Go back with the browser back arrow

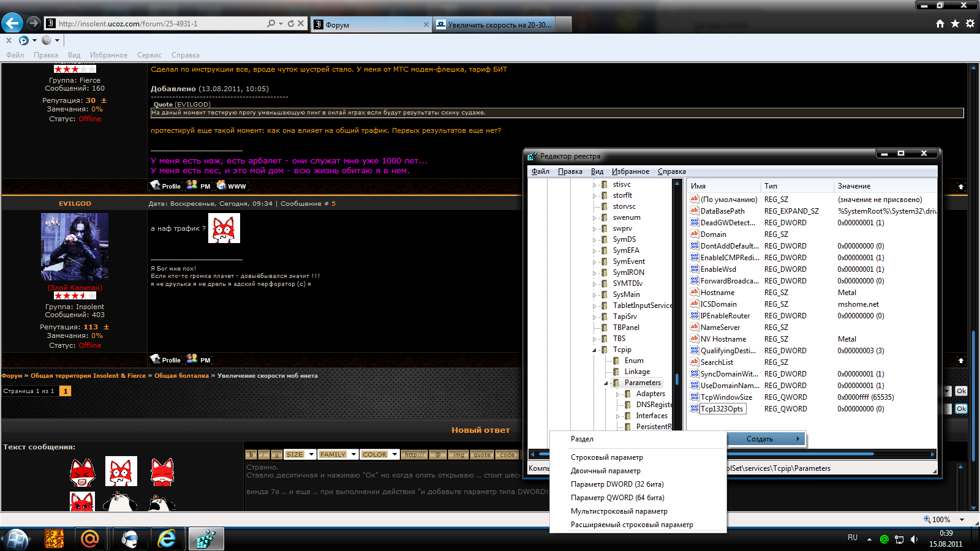pyautogui.click(x=12, y=23)
